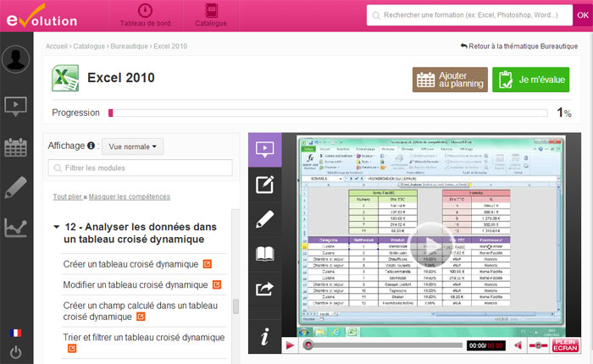The image size is (593, 364).
Task: Click the large play overlay on video
Action: 430,244
